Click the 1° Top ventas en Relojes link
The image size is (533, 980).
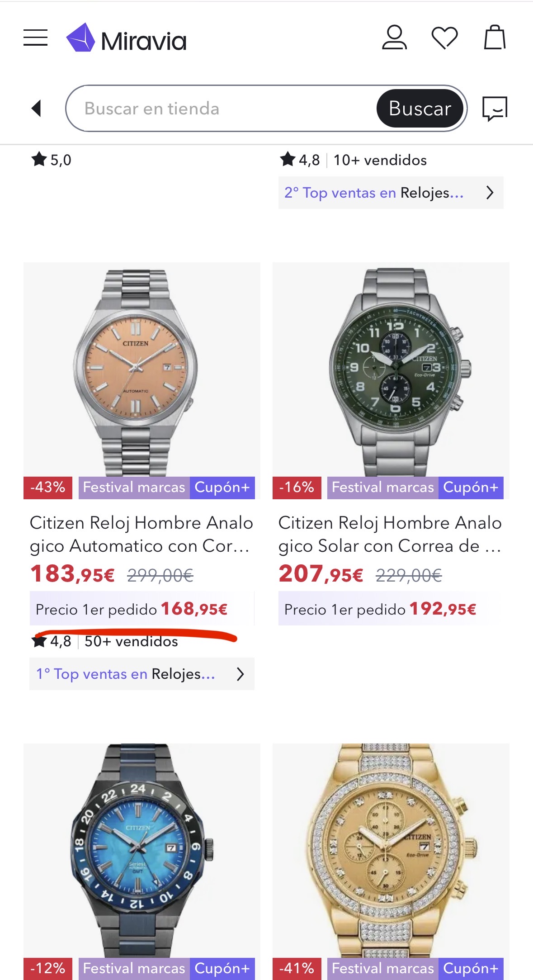click(126, 674)
